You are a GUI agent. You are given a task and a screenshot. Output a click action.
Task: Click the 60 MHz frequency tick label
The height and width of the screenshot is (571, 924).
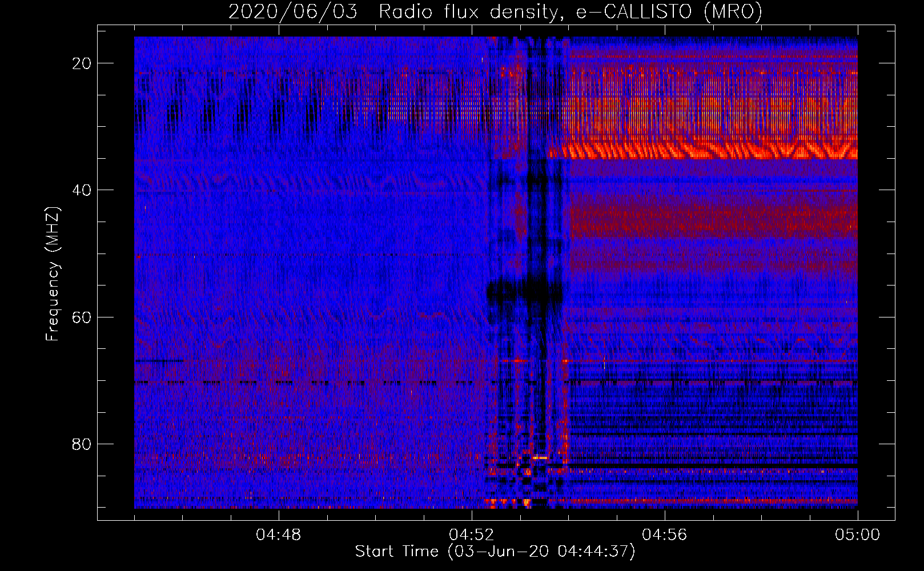pyautogui.click(x=82, y=317)
